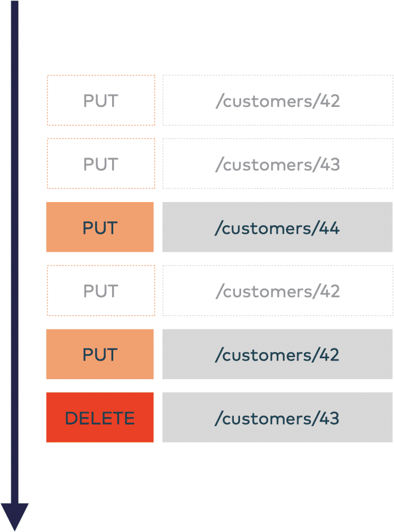The image size is (394, 532).
Task: Select the topmost dashed /customers/42 box
Action: click(x=277, y=100)
